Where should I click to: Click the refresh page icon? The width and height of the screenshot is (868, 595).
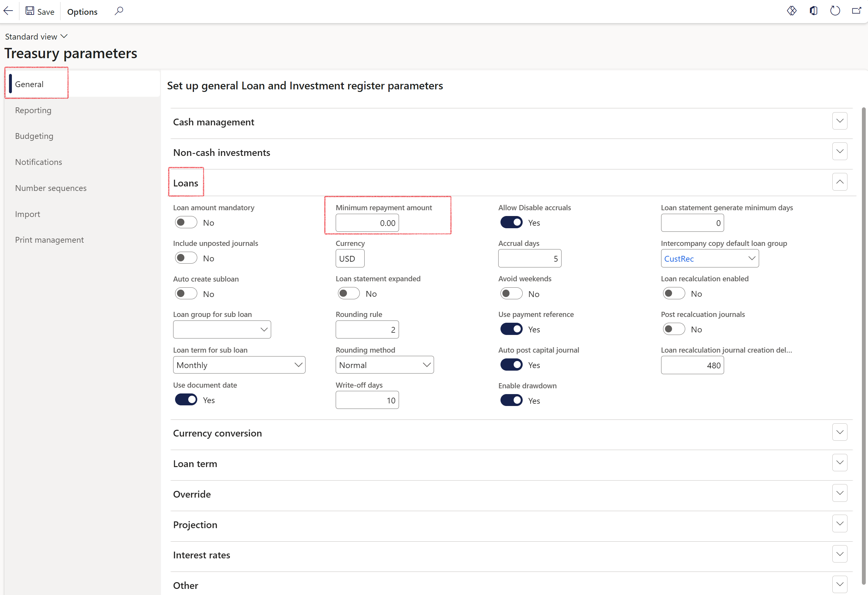coord(835,11)
